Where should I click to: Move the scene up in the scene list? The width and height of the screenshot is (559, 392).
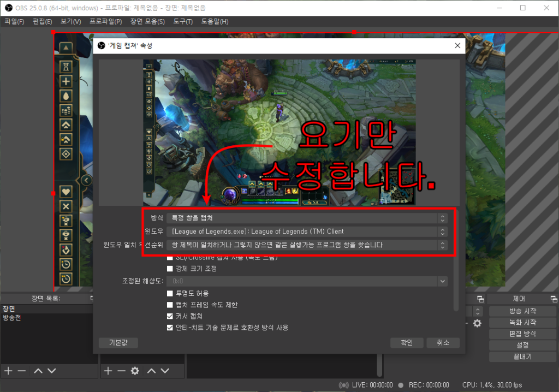click(x=38, y=371)
